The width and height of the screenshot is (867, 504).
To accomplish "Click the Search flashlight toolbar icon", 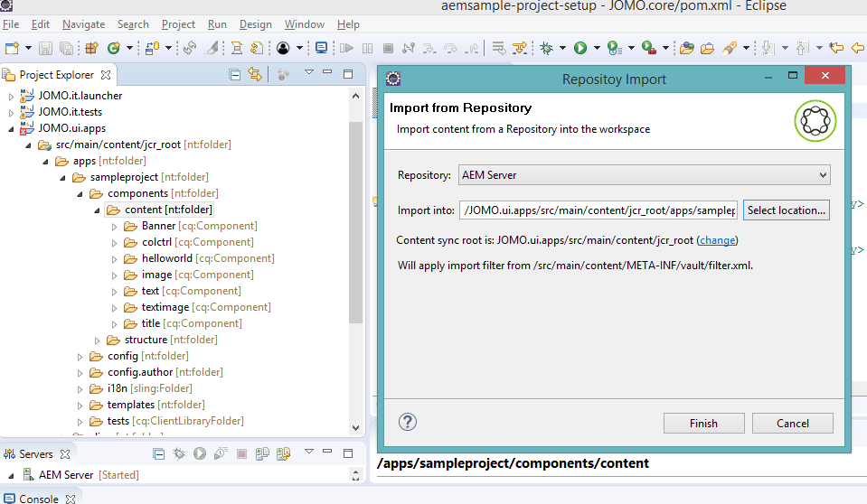I will point(730,48).
